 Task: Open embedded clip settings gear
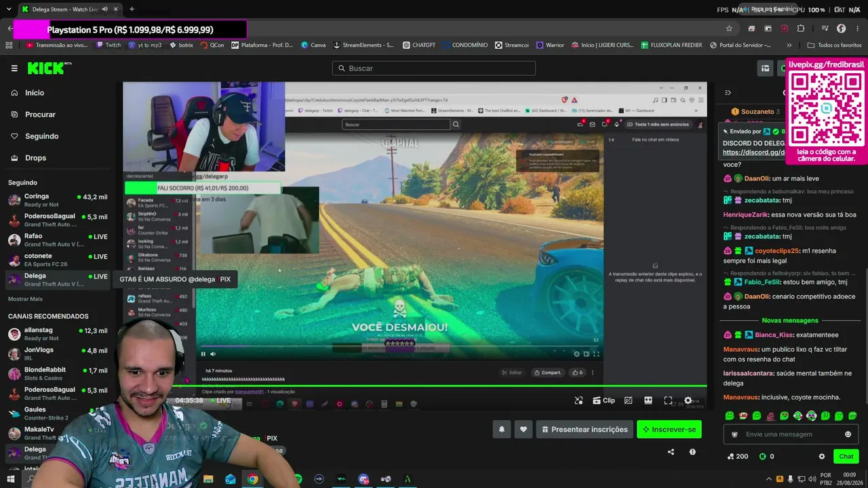577,354
